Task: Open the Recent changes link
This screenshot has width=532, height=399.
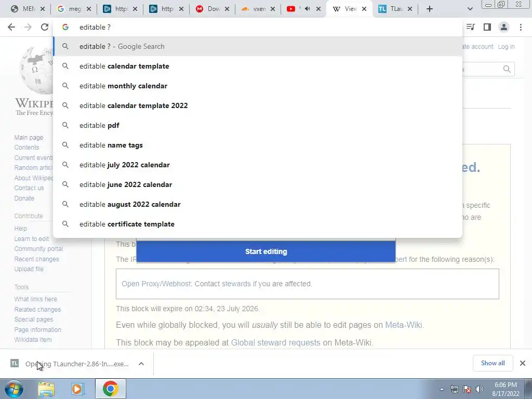Action: click(x=36, y=259)
